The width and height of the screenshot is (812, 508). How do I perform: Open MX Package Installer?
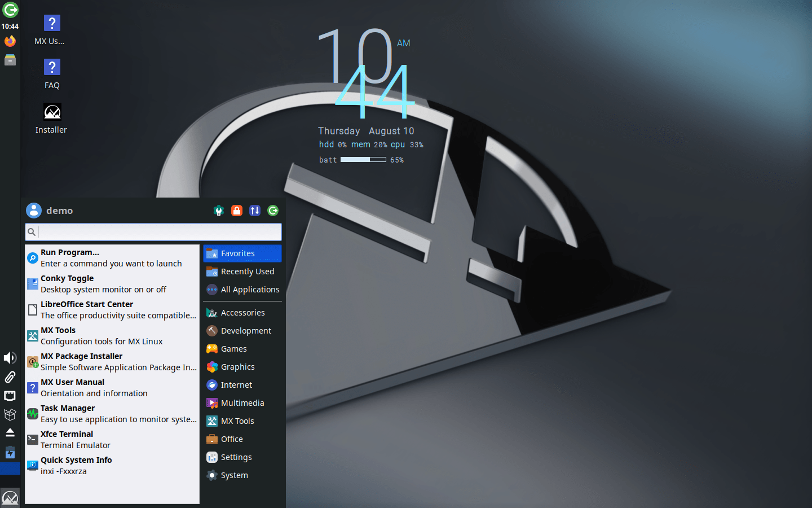(112, 362)
